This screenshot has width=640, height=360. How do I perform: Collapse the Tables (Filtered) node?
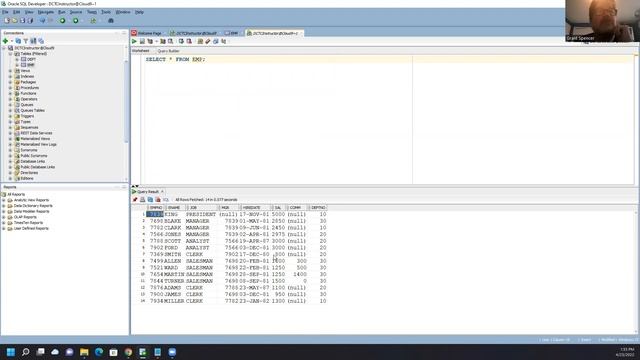click(10, 53)
